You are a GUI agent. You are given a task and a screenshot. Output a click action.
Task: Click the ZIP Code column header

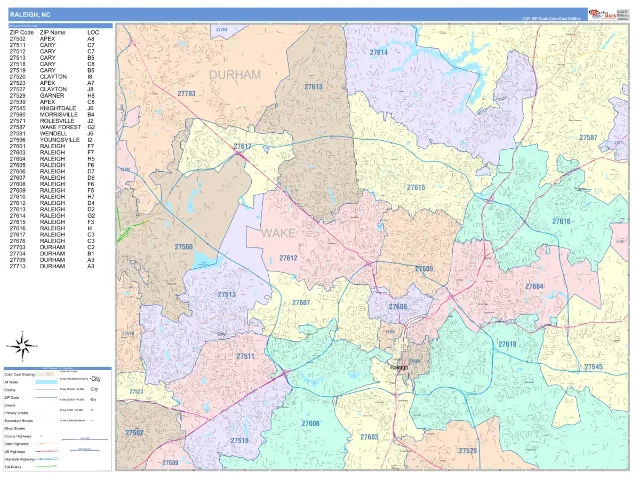[x=22, y=32]
